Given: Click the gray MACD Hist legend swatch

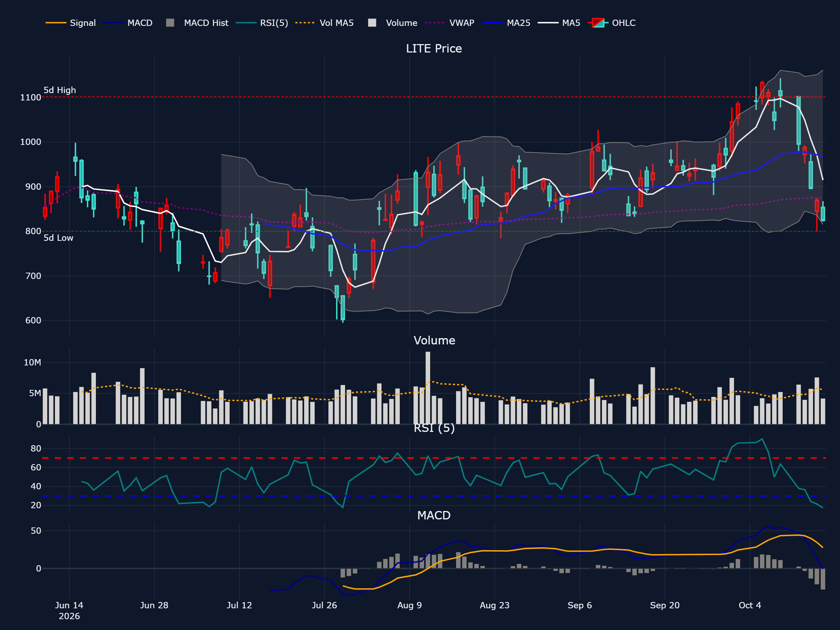Looking at the screenshot, I should tap(170, 23).
